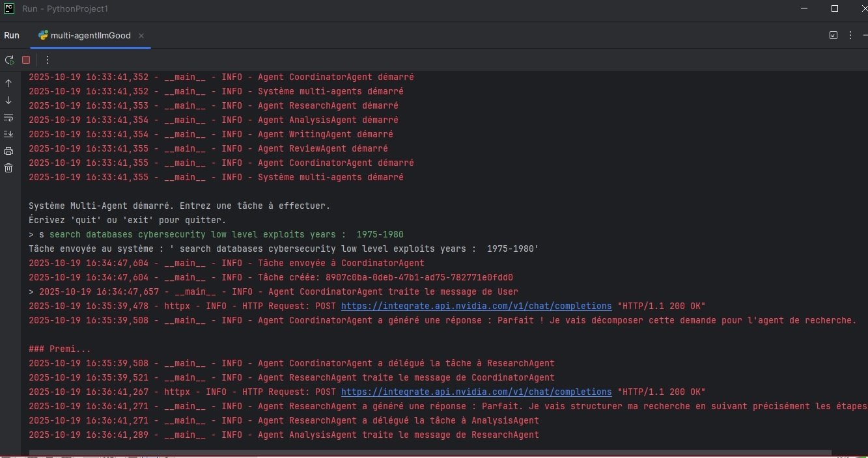Click the horizontal scrollbar below the console
The height and width of the screenshot is (458, 868).
point(430,453)
